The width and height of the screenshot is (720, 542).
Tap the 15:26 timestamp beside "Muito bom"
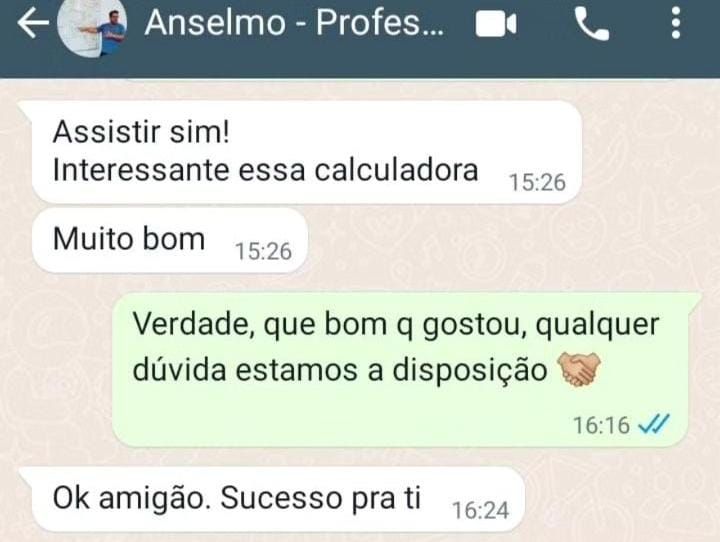pyautogui.click(x=264, y=251)
